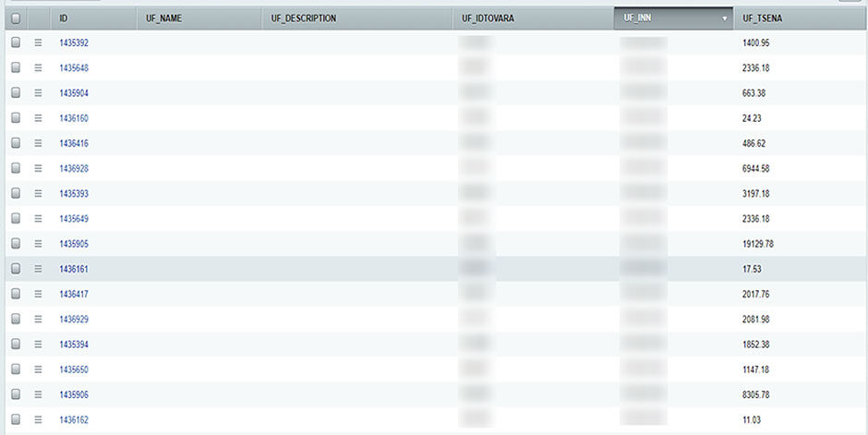The width and height of the screenshot is (868, 435).
Task: Open the action menu icon for row 1436161
Action: 38,269
